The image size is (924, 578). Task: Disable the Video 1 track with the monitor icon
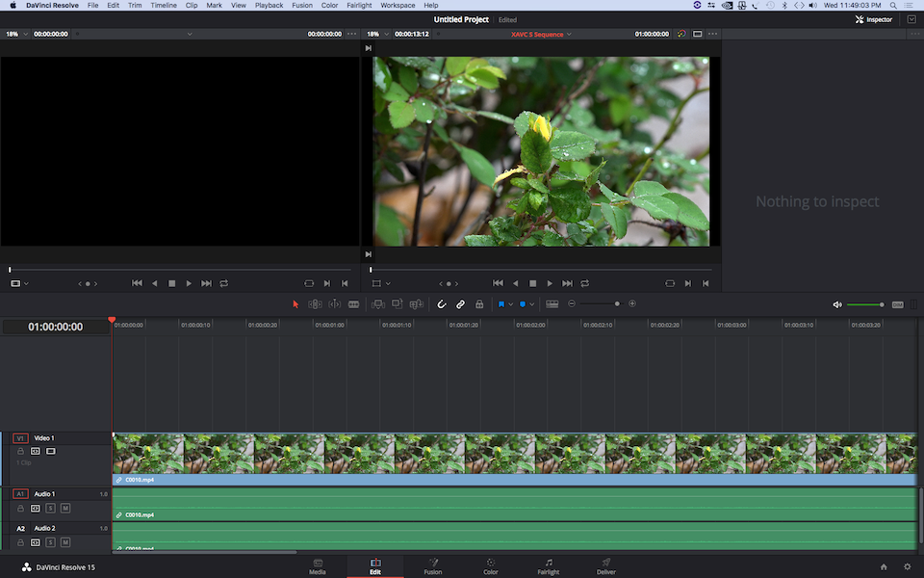pyautogui.click(x=51, y=451)
